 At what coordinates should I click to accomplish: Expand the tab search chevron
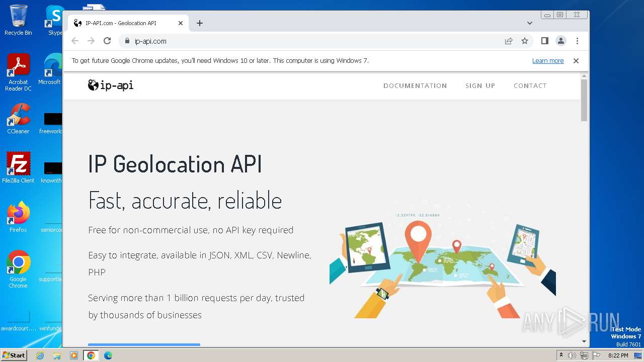pyautogui.click(x=530, y=23)
